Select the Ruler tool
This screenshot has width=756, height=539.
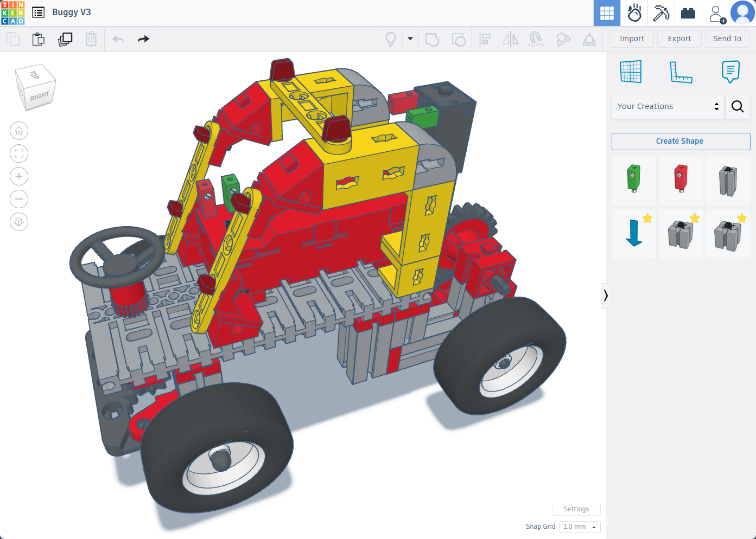[x=681, y=72]
